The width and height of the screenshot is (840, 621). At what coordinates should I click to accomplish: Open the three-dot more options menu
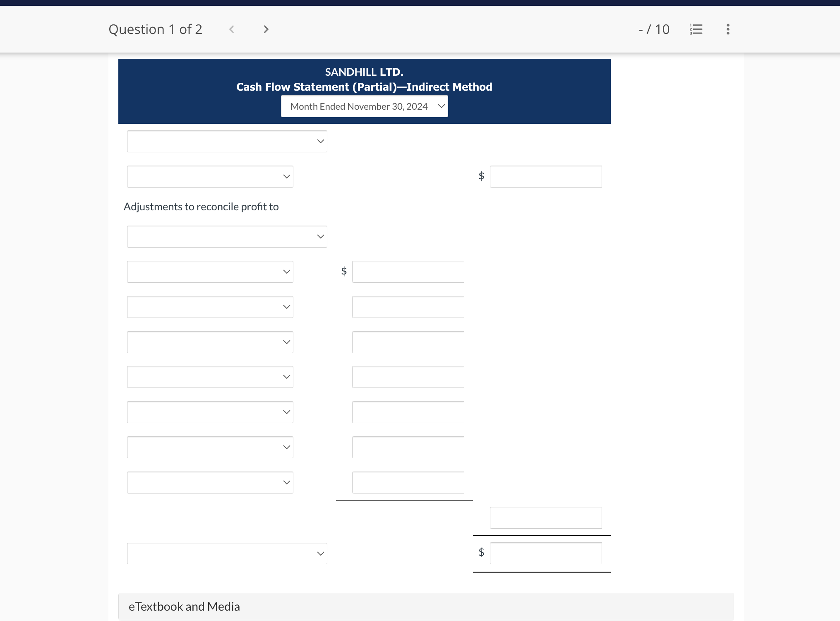click(728, 29)
